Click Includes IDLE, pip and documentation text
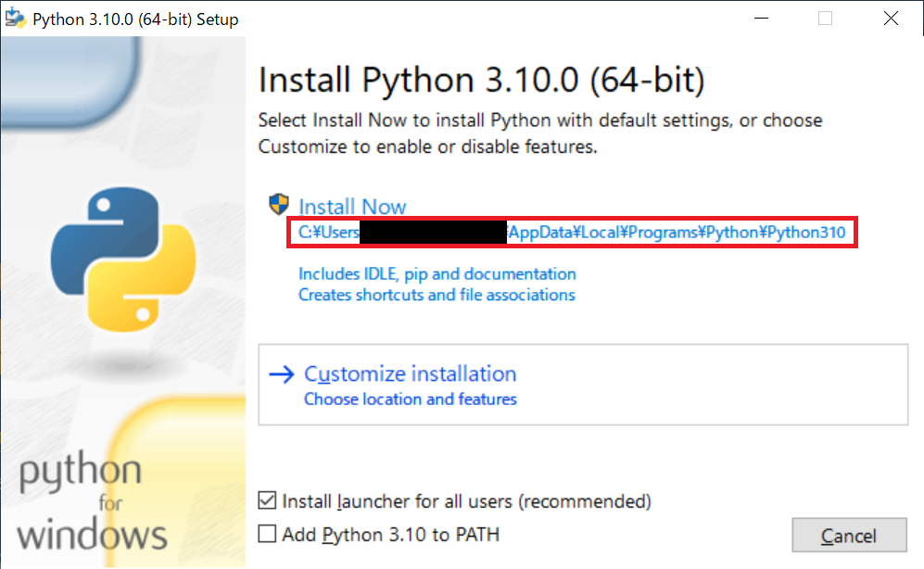 [437, 274]
